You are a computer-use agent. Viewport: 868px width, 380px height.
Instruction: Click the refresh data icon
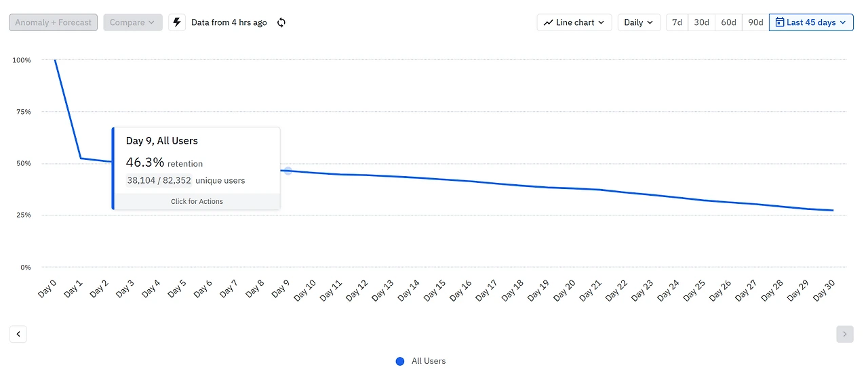[x=281, y=22]
